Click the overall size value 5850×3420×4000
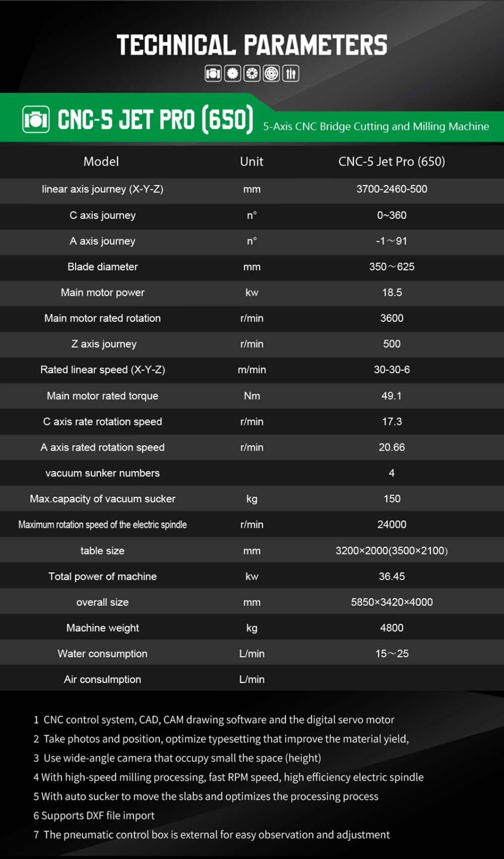 [x=392, y=602]
